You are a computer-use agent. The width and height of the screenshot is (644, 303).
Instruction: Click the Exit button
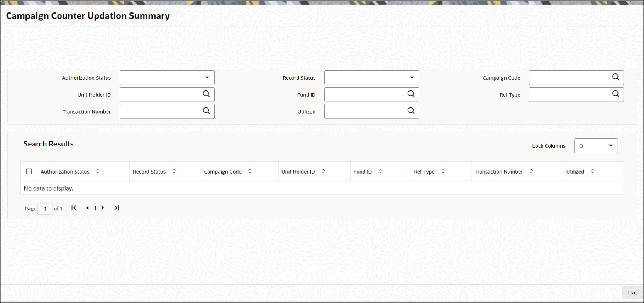point(632,293)
